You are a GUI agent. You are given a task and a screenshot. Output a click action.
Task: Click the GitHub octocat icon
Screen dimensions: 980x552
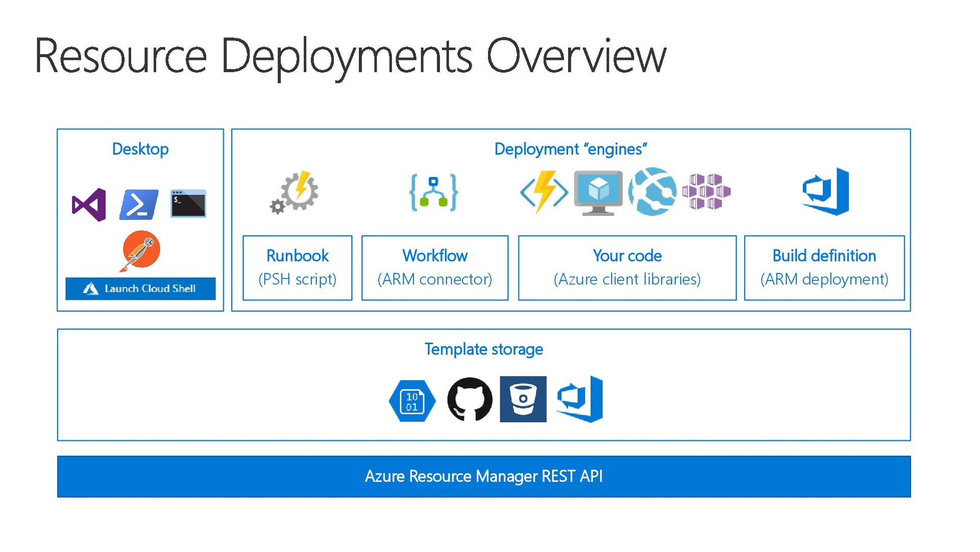coord(470,399)
